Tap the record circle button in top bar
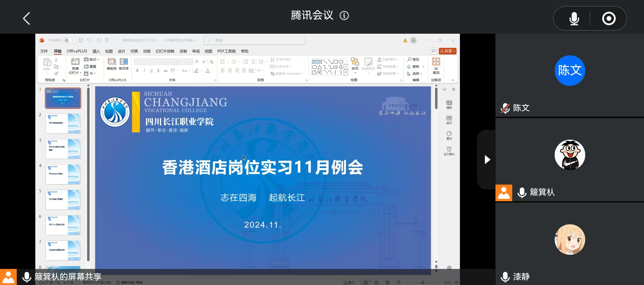Image resolution: width=644 pixels, height=285 pixels. 609,18
